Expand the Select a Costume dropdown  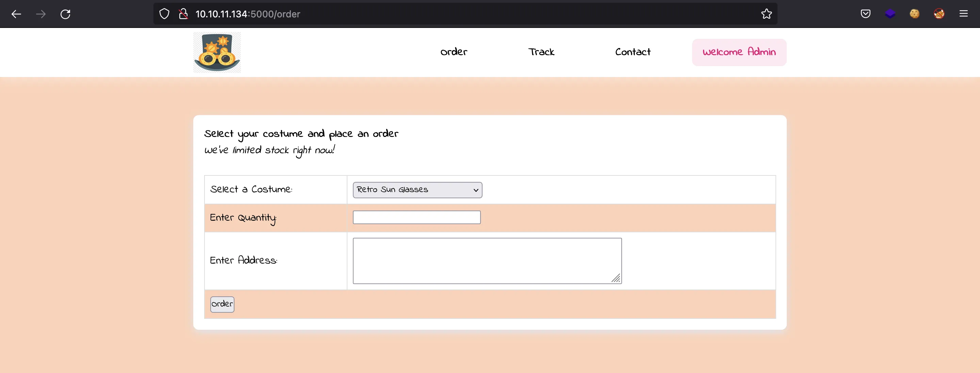(x=417, y=190)
